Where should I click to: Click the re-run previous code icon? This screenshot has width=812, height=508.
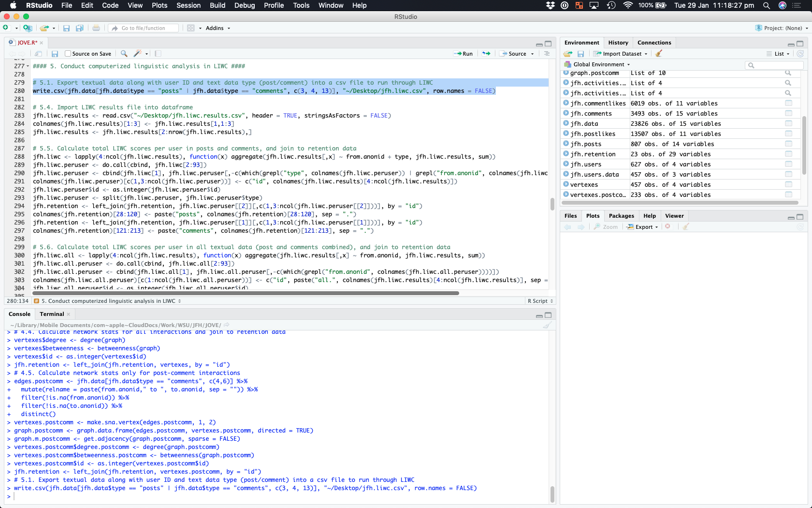tap(486, 54)
